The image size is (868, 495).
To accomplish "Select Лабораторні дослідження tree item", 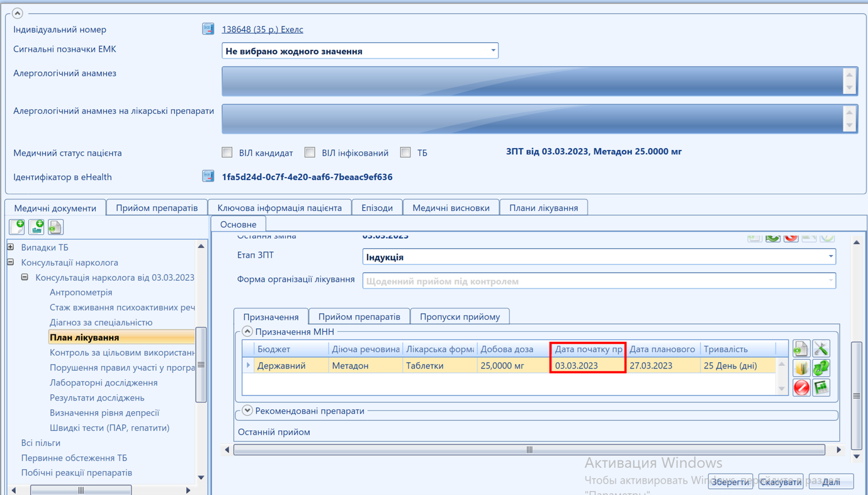I will [104, 382].
